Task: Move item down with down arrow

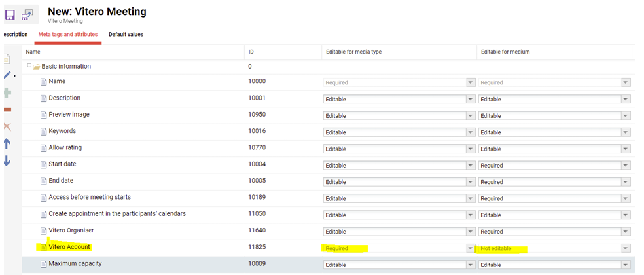Action: tap(7, 160)
